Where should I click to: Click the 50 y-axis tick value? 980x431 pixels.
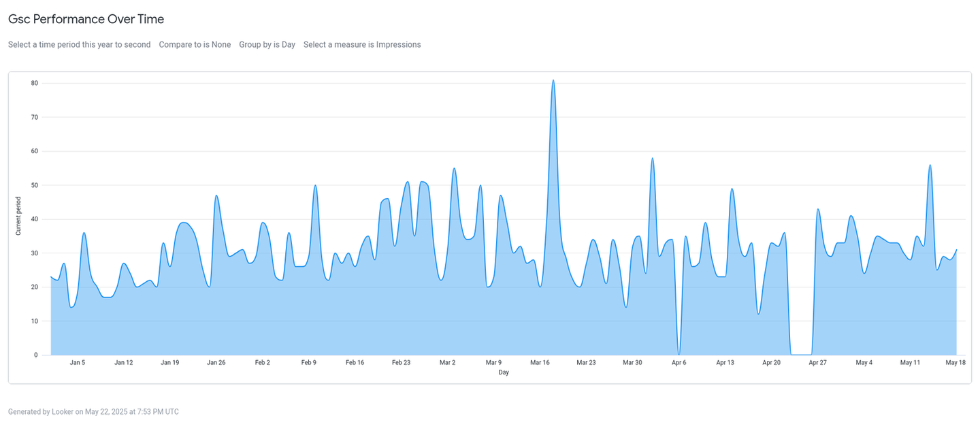[x=34, y=185]
